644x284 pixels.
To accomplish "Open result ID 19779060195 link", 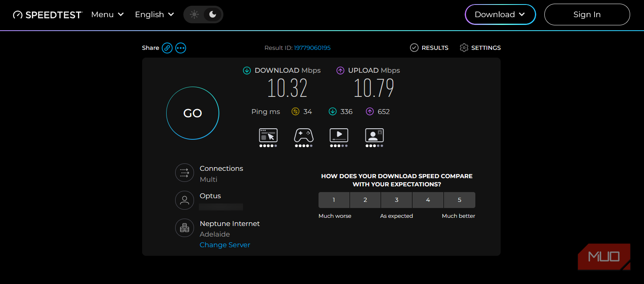I will 312,48.
